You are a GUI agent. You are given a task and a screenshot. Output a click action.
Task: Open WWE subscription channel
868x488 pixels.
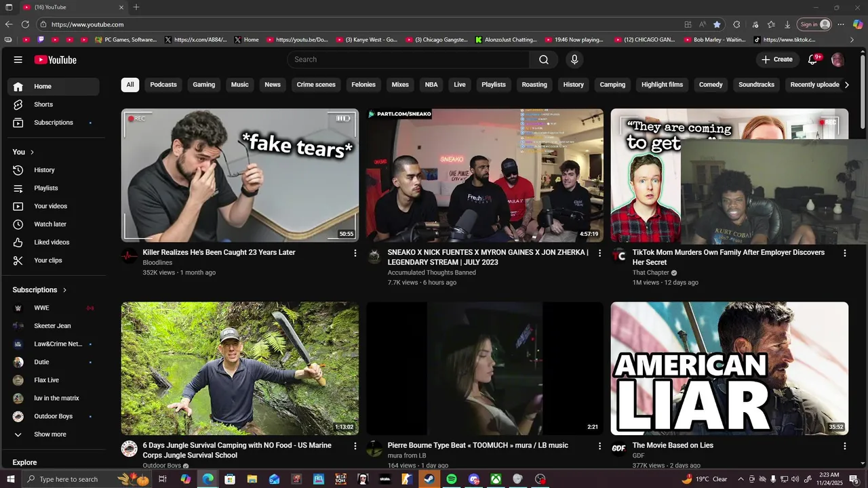53,308
